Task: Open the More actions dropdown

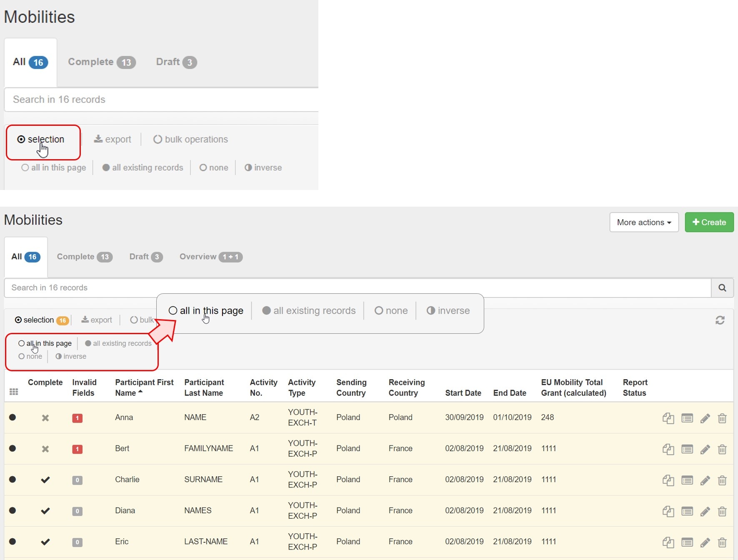Action: point(643,222)
